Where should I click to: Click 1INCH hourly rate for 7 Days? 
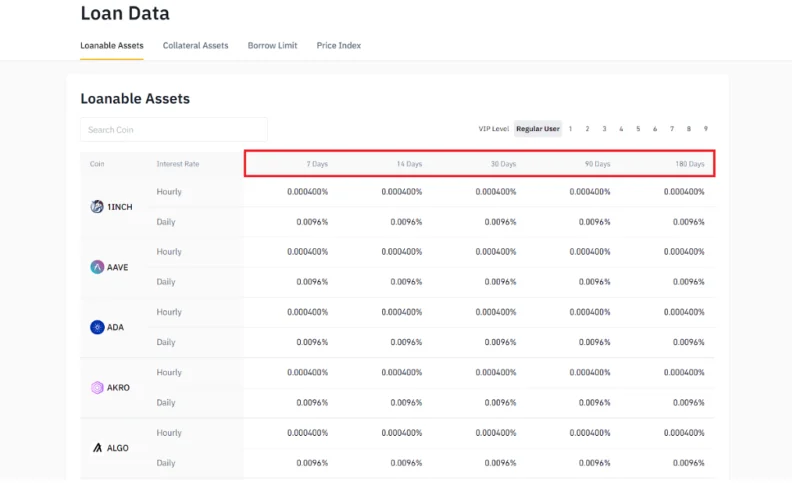tap(307, 192)
